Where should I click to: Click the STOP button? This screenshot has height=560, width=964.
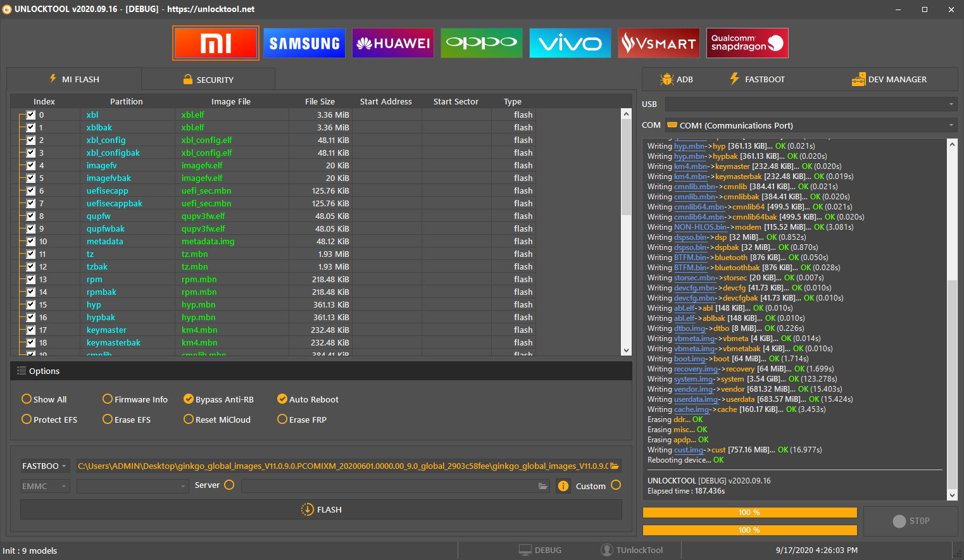[x=910, y=521]
